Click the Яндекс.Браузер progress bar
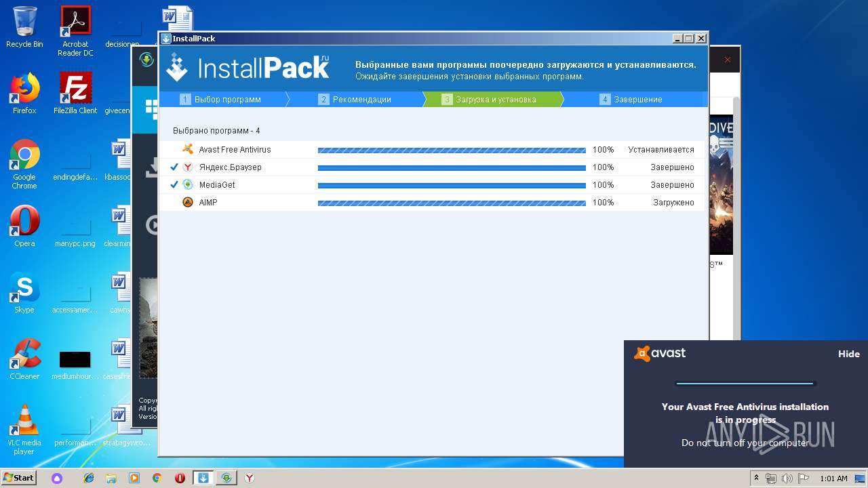The height and width of the screenshot is (488, 868). click(x=452, y=167)
